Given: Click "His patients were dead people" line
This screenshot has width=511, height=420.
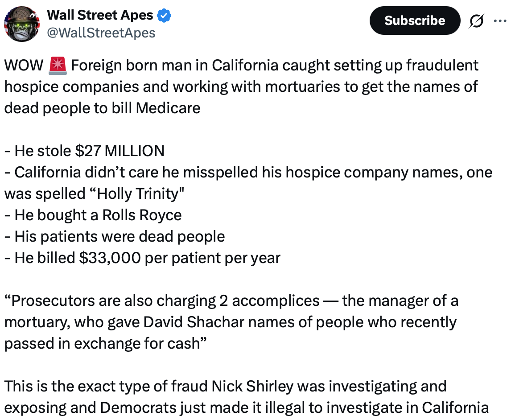Looking at the screenshot, I should [x=115, y=236].
